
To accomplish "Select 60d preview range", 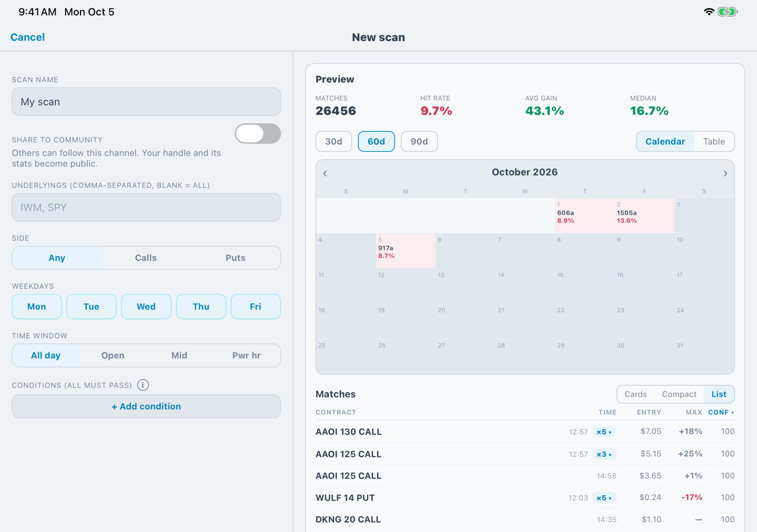I will pos(376,142).
